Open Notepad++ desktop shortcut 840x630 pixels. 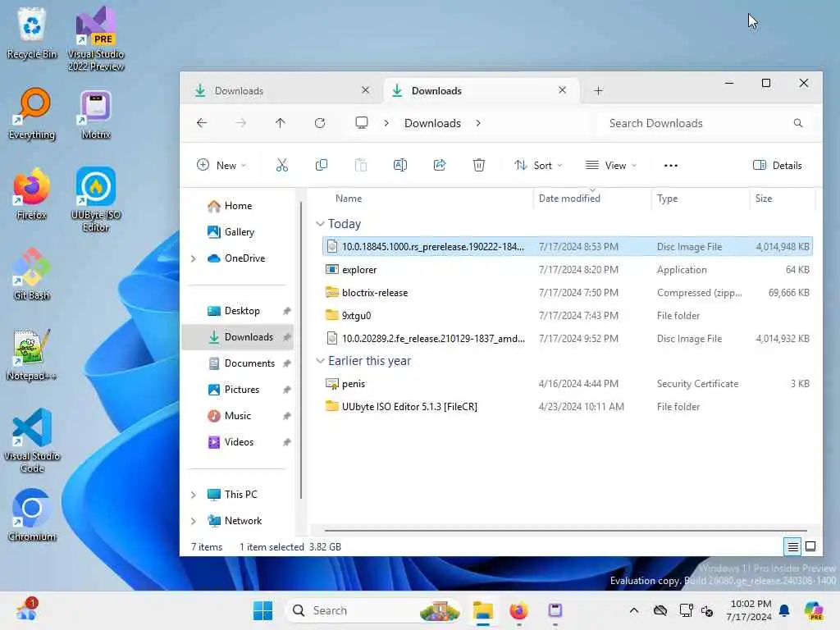[x=32, y=354]
